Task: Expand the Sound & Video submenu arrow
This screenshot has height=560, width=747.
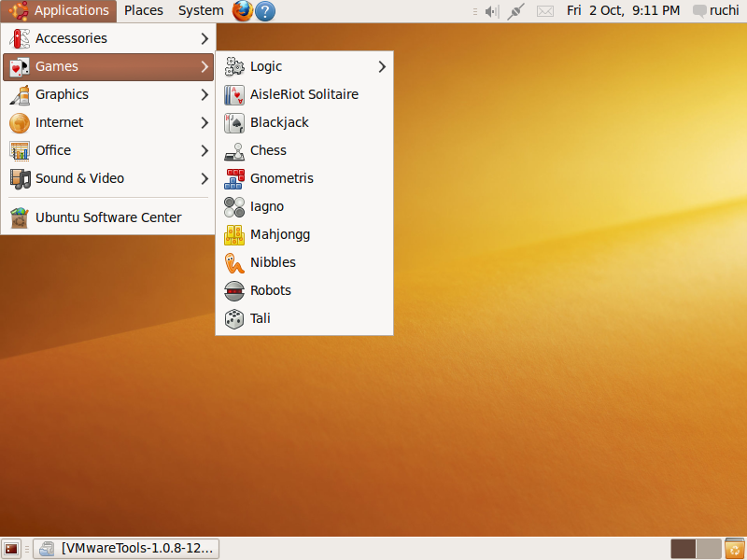Action: tap(204, 178)
